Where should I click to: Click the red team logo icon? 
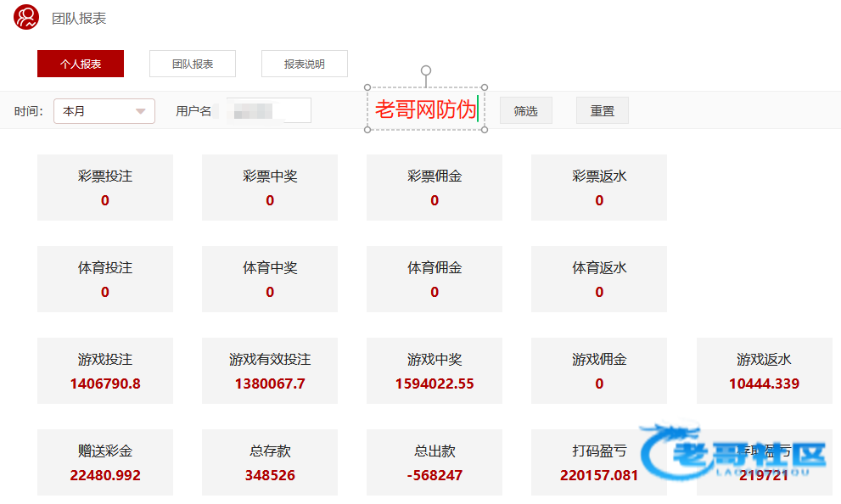(26, 18)
